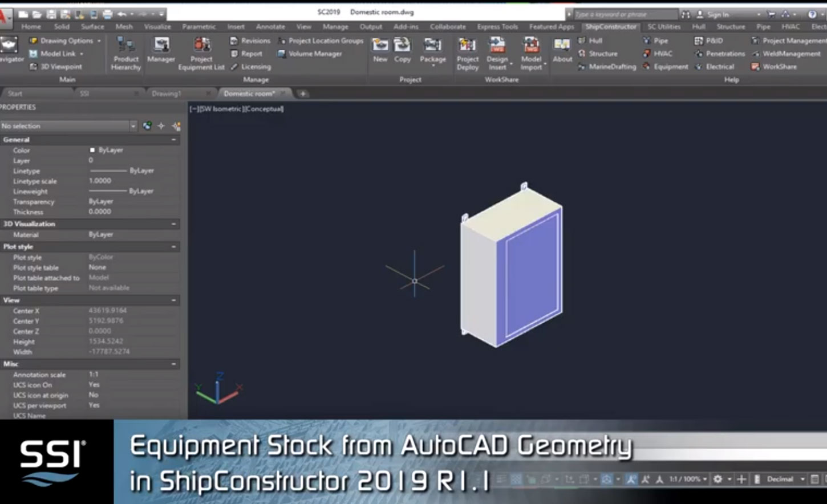The width and height of the screenshot is (827, 504).
Task: Open the Parametric ribbon tab
Action: (x=198, y=26)
